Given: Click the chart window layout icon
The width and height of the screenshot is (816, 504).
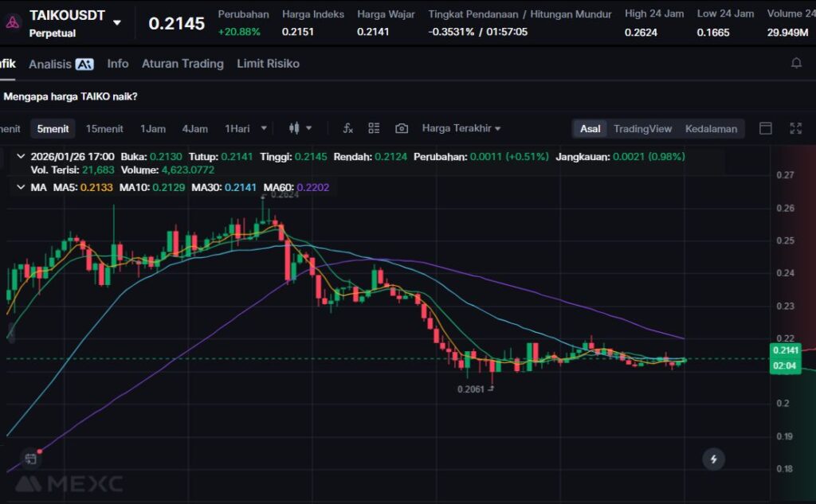Looking at the screenshot, I should coord(766,128).
